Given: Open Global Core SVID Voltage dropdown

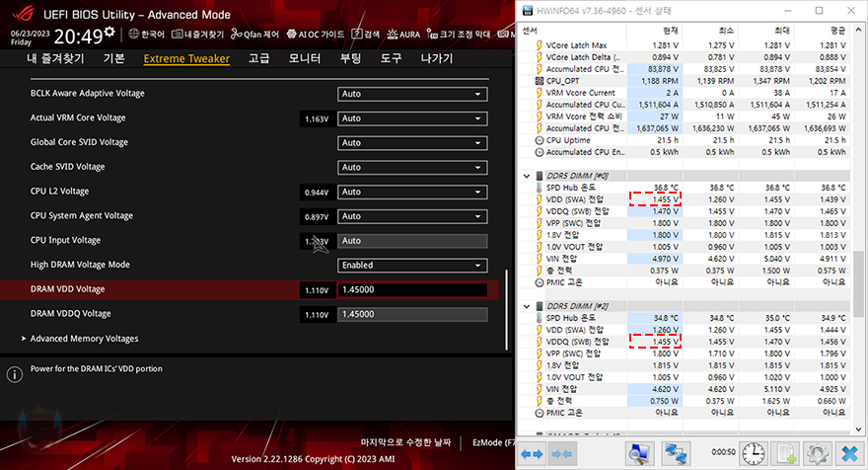Looking at the screenshot, I should coord(412,143).
